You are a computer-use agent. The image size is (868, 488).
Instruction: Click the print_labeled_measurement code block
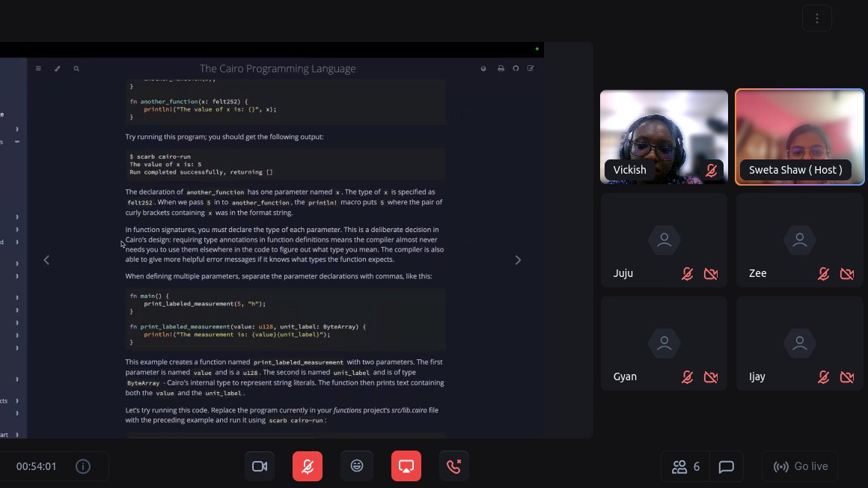286,319
